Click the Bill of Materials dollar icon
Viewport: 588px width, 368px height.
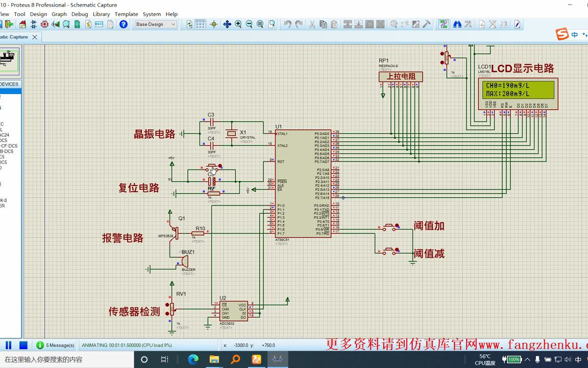click(x=88, y=24)
